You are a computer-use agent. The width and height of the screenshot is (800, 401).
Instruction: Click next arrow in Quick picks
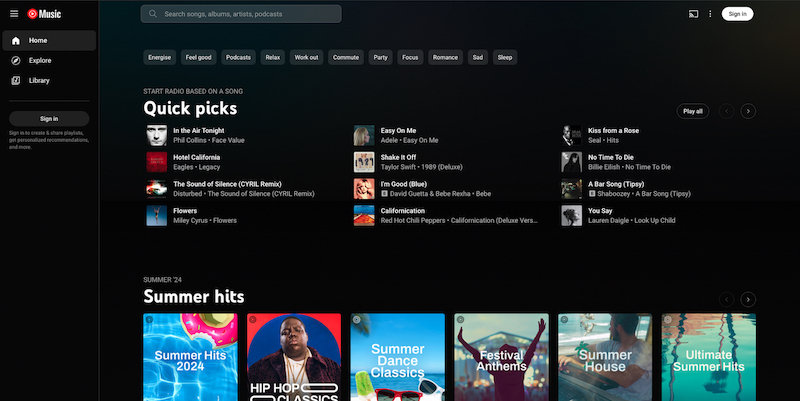(748, 111)
